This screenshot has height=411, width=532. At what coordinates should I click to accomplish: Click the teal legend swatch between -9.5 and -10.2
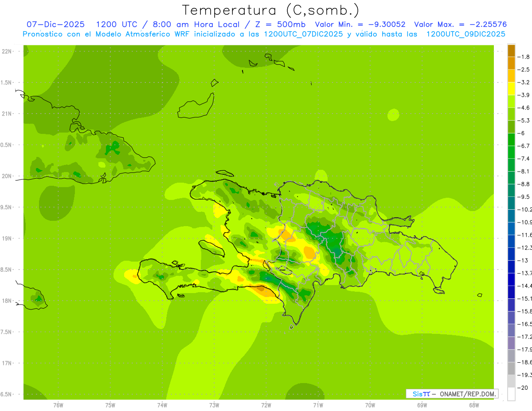(x=511, y=203)
